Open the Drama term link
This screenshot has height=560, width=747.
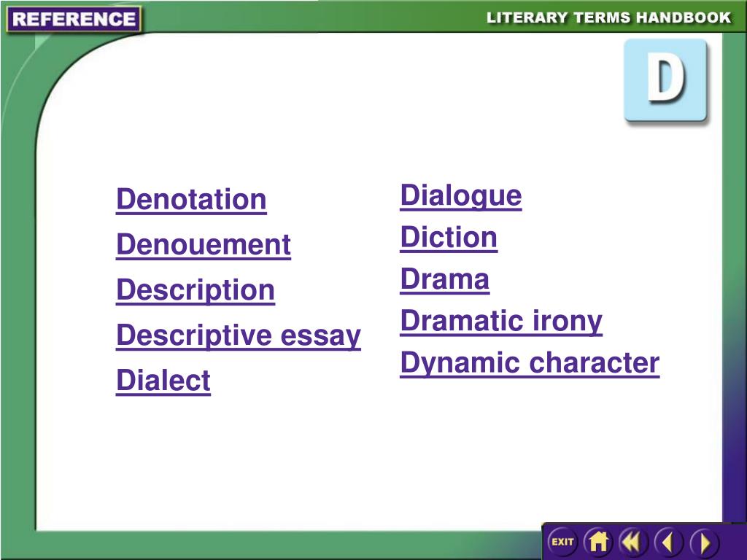point(444,279)
